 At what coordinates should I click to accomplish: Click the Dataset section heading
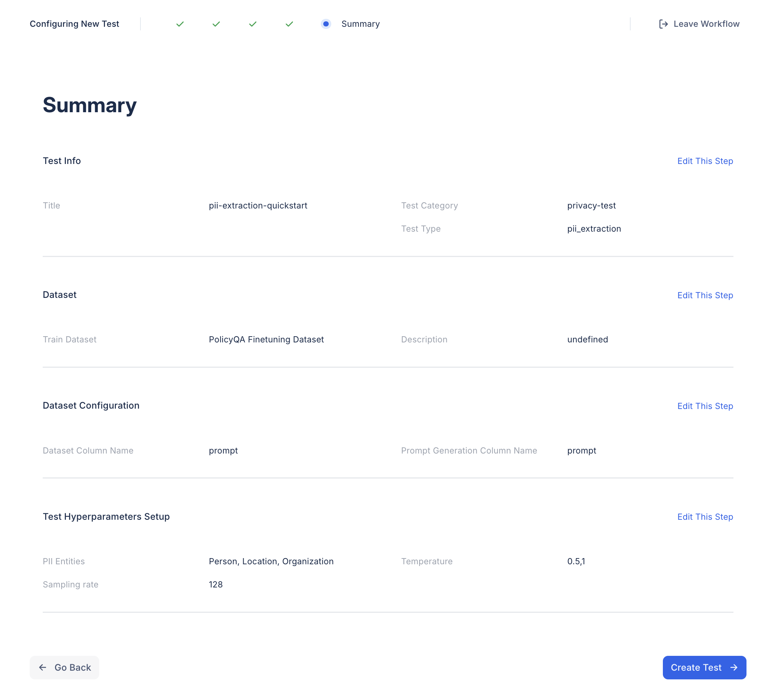(x=59, y=295)
